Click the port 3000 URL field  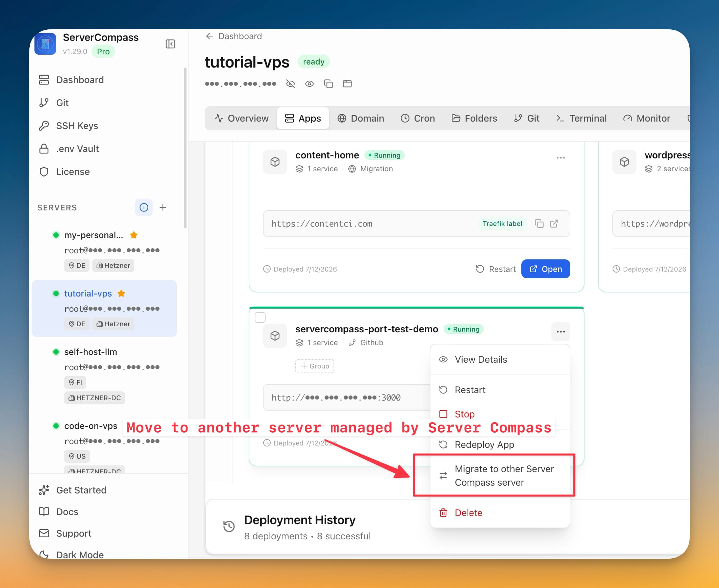[x=347, y=398]
